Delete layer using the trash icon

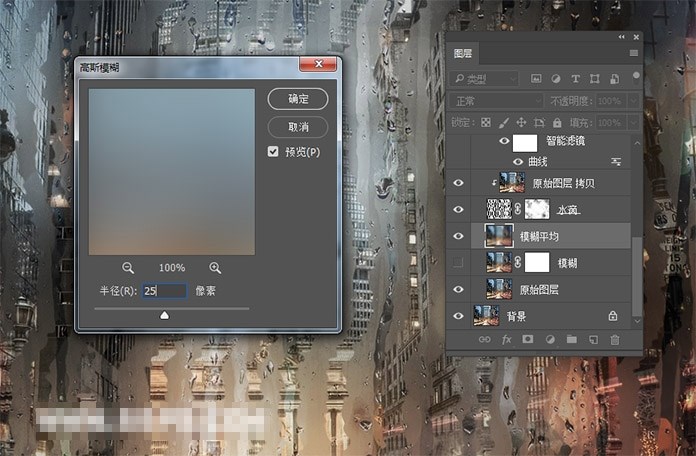pyautogui.click(x=615, y=340)
